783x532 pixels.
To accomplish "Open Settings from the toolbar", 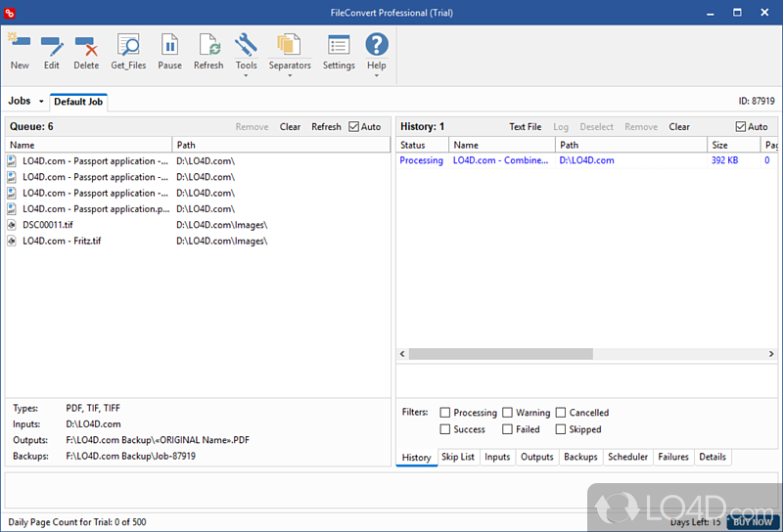I will coord(339,51).
